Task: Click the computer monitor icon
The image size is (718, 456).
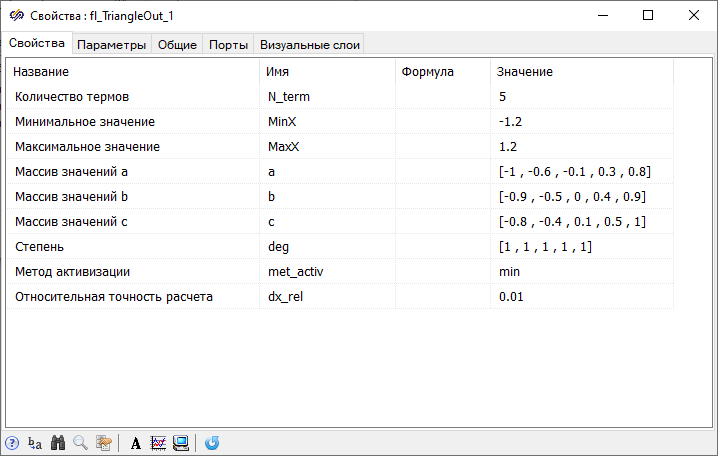Action: (x=181, y=443)
